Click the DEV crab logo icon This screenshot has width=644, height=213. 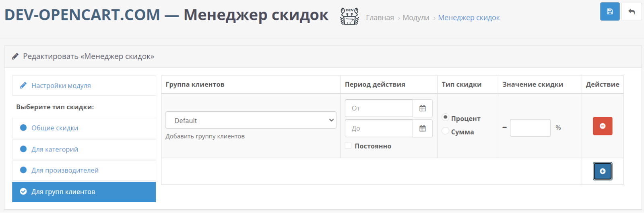click(x=349, y=16)
